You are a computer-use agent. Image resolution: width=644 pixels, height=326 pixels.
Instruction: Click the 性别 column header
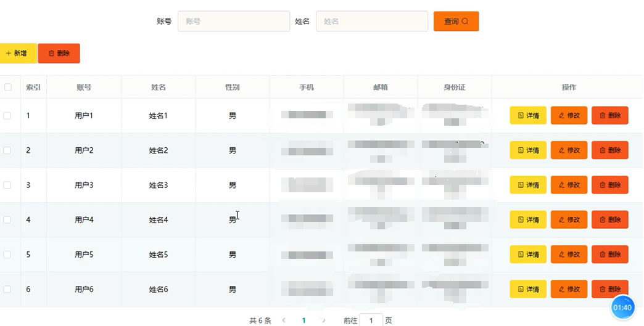(233, 87)
